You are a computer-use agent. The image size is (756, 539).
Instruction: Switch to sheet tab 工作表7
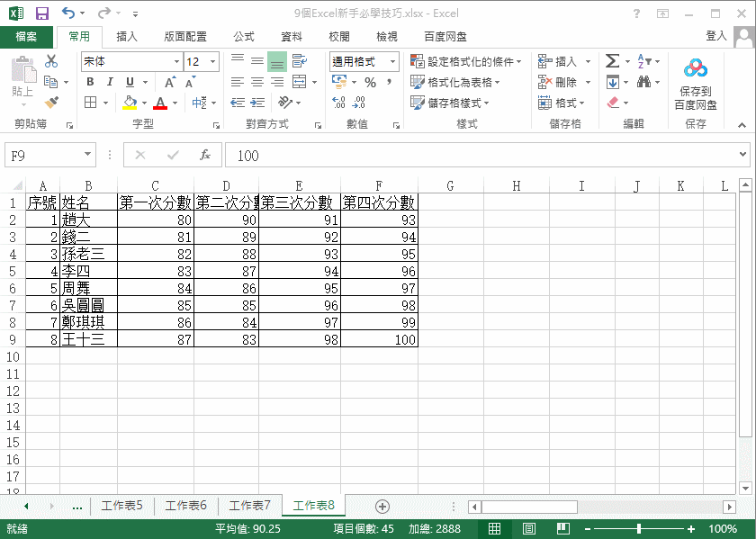click(x=249, y=506)
